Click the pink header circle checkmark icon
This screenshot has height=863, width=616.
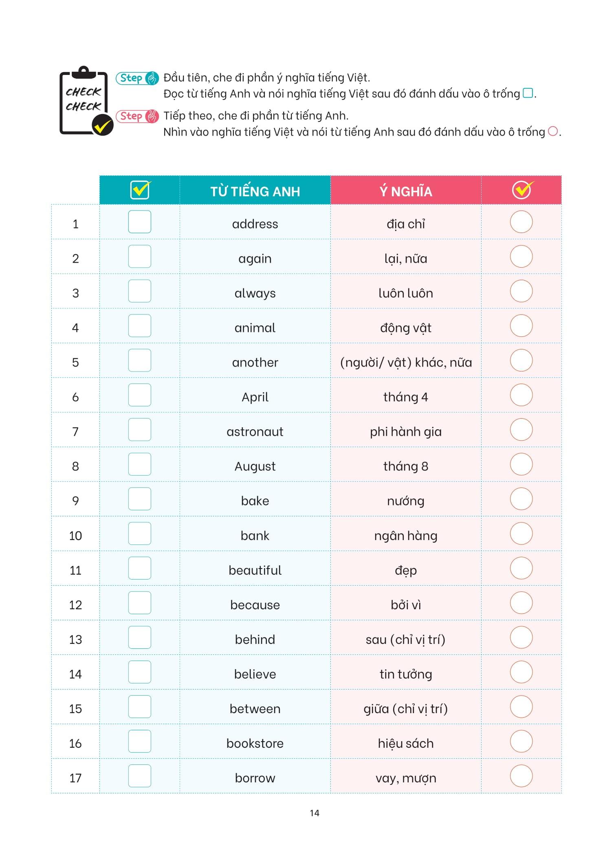[522, 190]
